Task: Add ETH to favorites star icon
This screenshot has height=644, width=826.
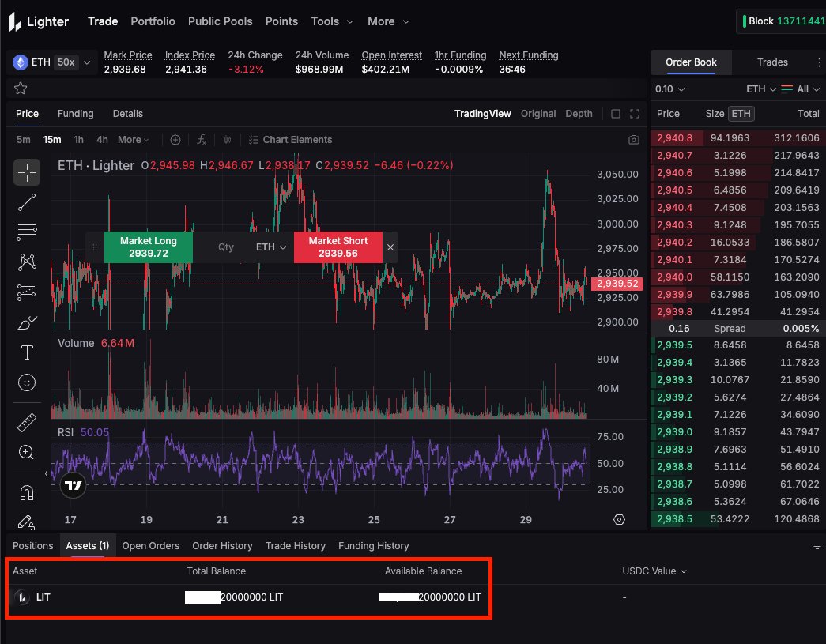Action: click(21, 88)
